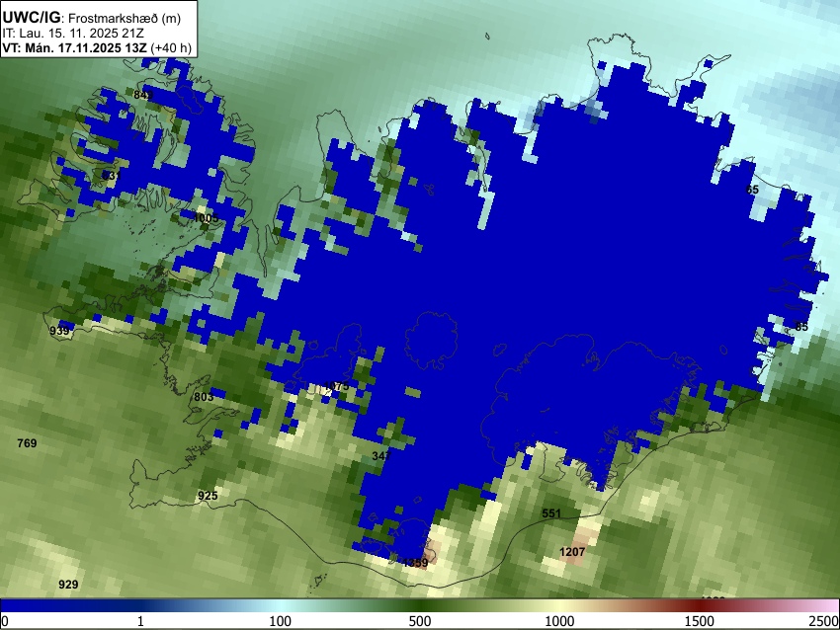840x630 pixels.
Task: Click the map value '347'
Action: pos(381,455)
